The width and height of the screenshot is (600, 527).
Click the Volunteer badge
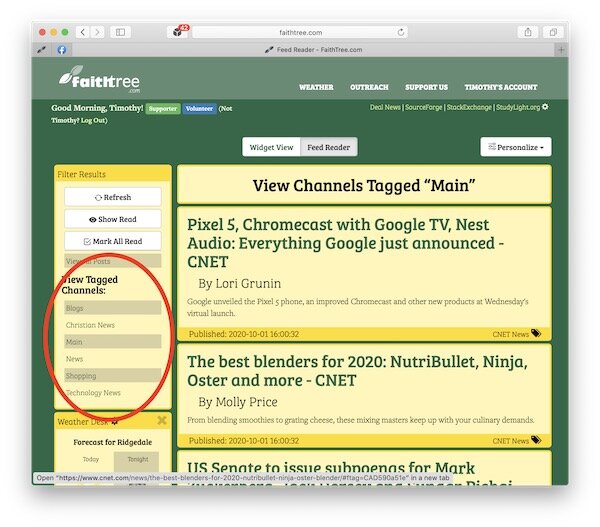pos(199,109)
